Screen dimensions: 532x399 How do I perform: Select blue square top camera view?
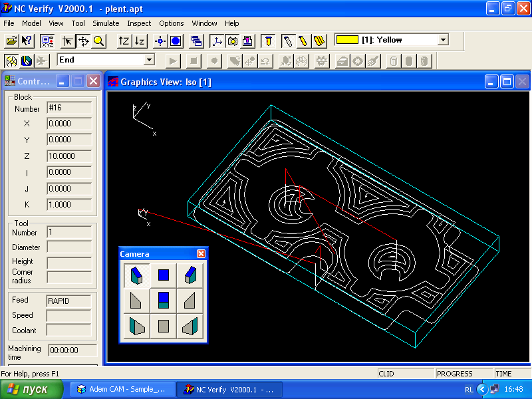point(163,275)
